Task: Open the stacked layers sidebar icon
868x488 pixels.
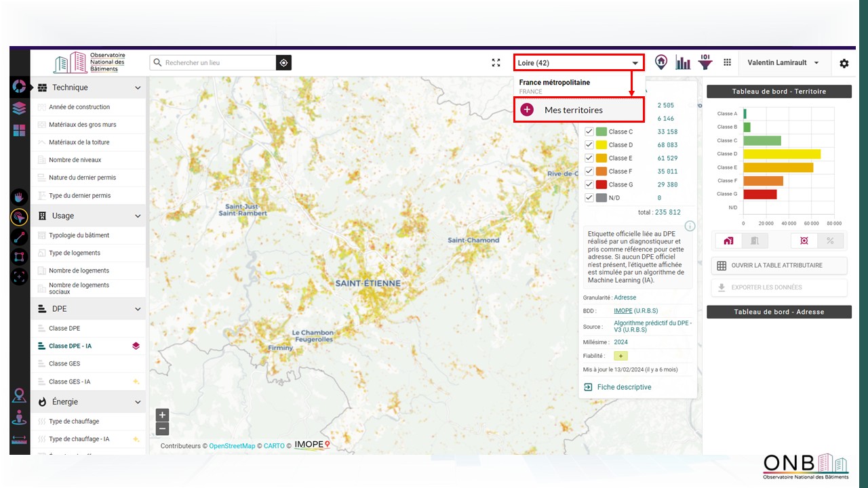Action: [19, 108]
